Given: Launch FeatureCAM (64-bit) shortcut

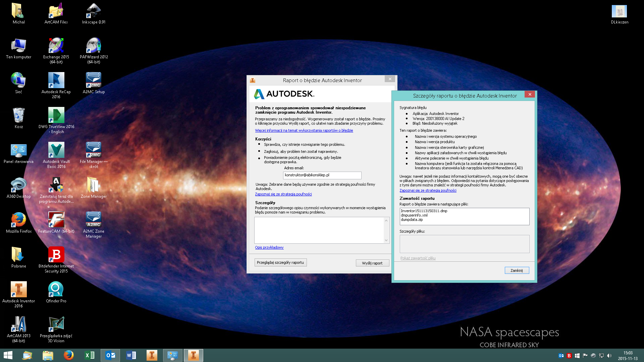Looking at the screenshot, I should coord(56,223).
